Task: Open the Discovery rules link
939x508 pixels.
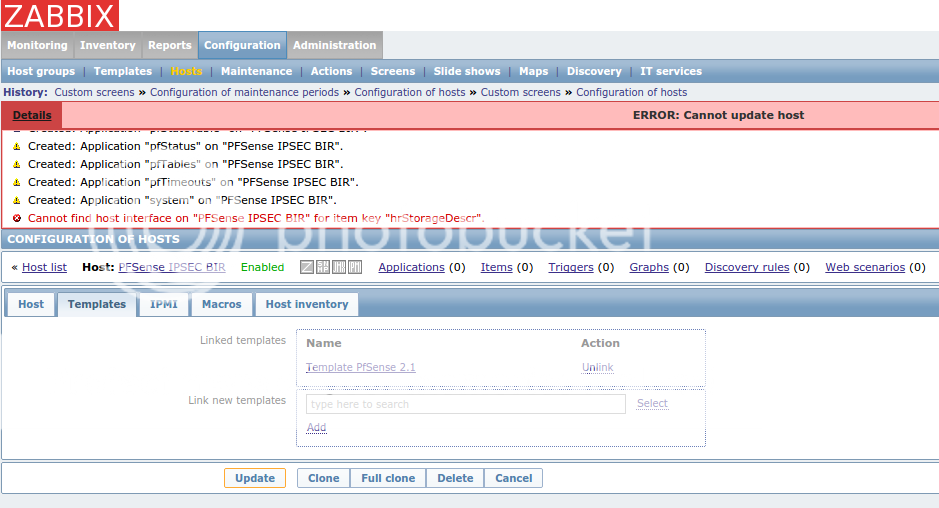Action: (746, 267)
